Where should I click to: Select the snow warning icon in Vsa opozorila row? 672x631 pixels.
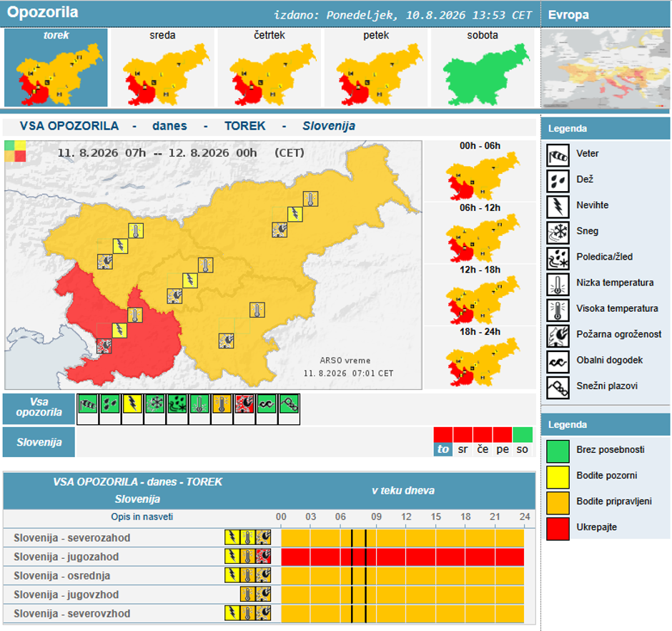click(x=154, y=404)
